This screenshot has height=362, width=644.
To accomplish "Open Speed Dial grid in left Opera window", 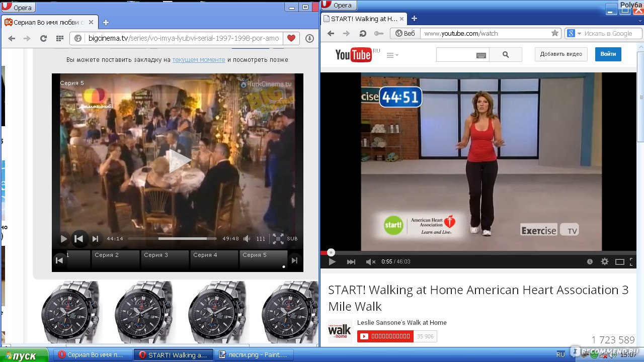I will [x=60, y=38].
